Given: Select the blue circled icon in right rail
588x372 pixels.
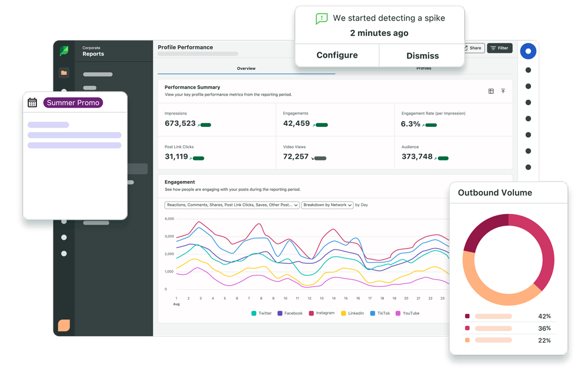Looking at the screenshot, I should tap(528, 51).
